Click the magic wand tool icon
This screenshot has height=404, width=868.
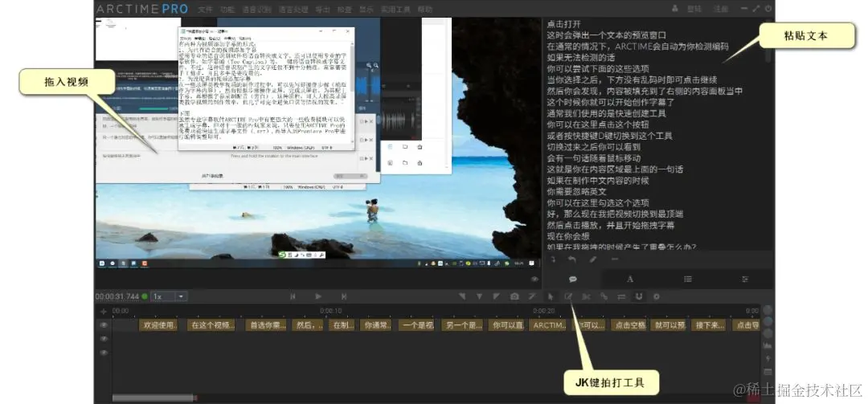(532, 296)
